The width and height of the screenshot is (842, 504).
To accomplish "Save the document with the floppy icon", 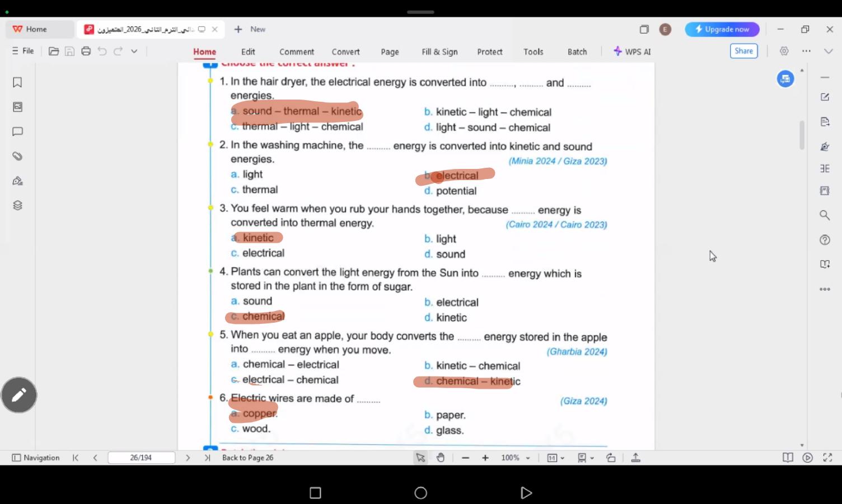I will pos(69,51).
